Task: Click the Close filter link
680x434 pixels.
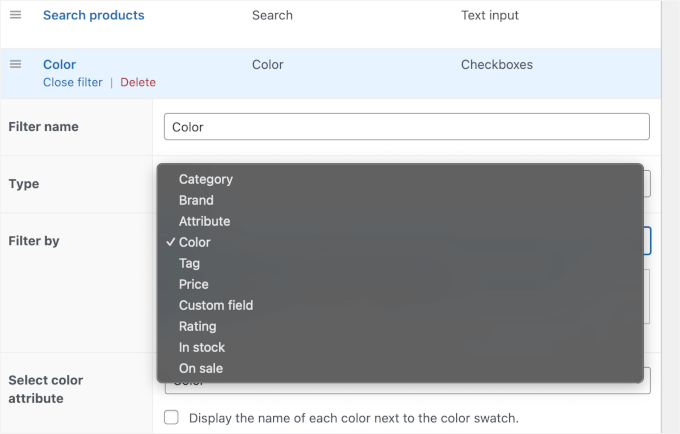Action: (72, 82)
